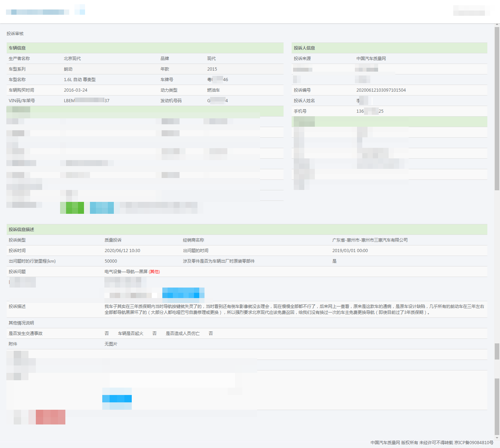Viewport: 500px width, 448px height.
Task: Click the 投诉问题 label
Action: pos(17,272)
